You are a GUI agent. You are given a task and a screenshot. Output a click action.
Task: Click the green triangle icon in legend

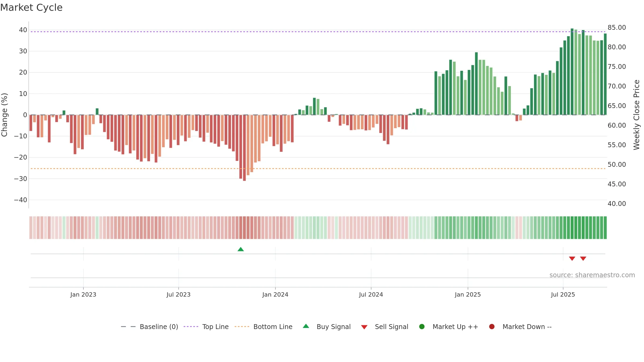(306, 326)
